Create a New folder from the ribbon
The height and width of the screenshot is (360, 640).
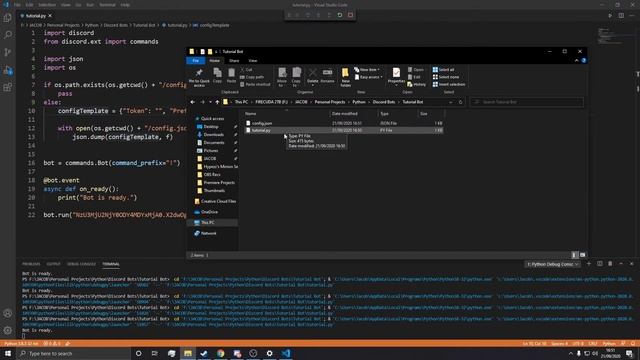coord(345,77)
